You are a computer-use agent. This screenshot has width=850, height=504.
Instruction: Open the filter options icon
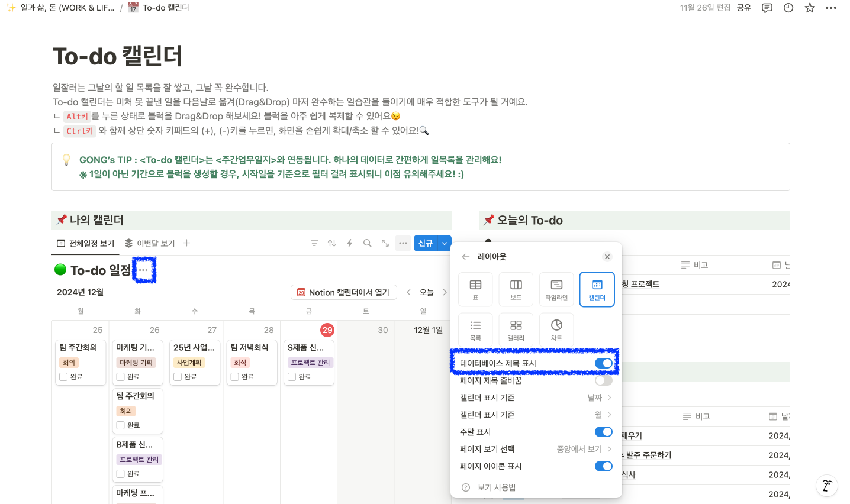pos(314,243)
